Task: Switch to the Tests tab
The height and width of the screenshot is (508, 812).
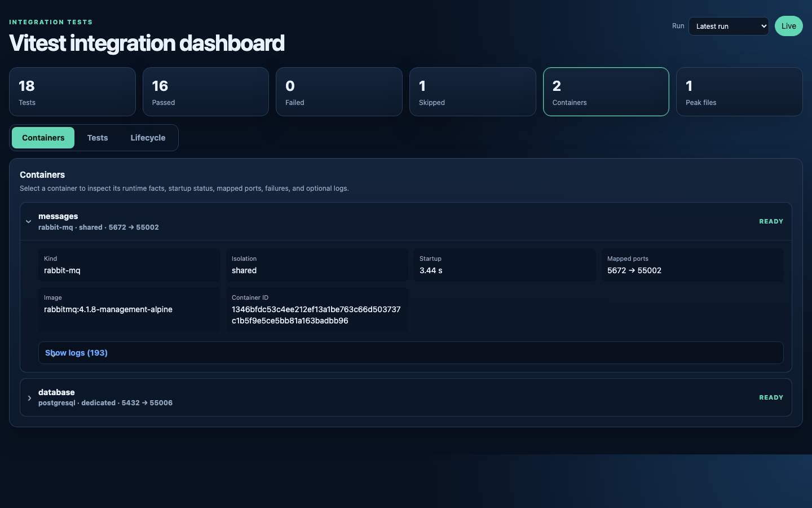Action: point(98,138)
